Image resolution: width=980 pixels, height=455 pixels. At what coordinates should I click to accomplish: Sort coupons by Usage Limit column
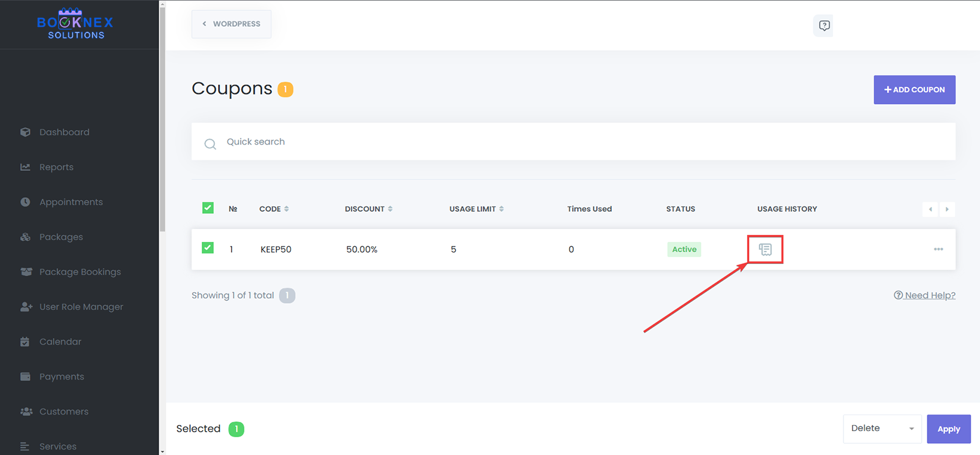coord(476,209)
